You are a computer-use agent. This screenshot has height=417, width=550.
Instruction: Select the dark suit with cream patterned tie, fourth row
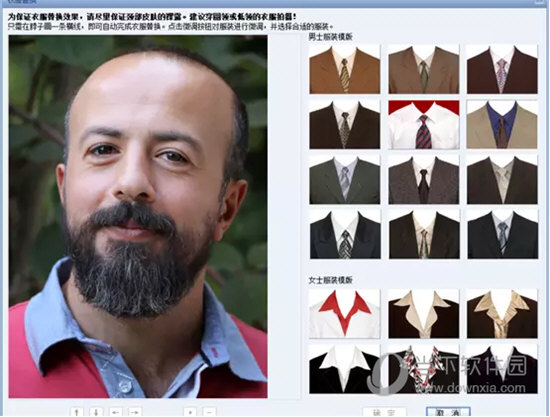pyautogui.click(x=424, y=235)
